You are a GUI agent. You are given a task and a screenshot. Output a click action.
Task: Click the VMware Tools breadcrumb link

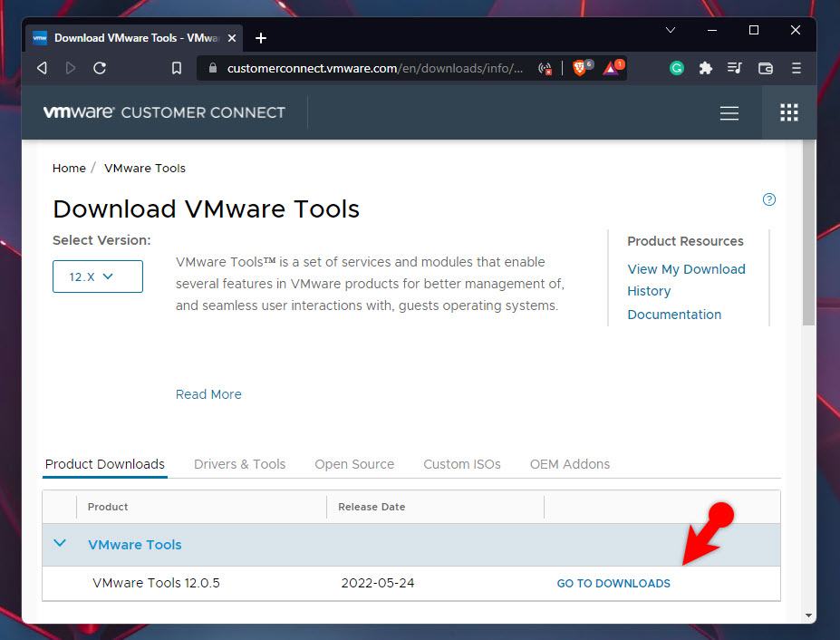click(145, 169)
